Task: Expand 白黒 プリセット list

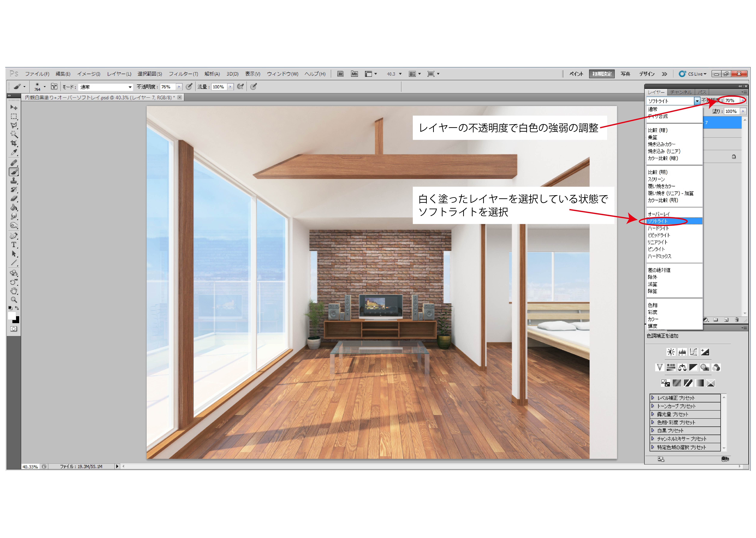Action: [653, 430]
